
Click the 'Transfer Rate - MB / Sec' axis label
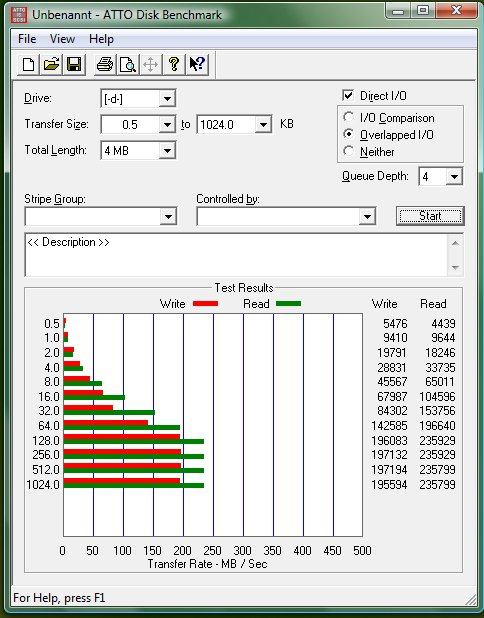tap(207, 564)
